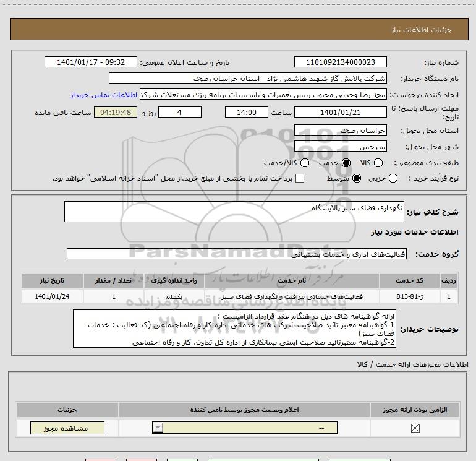
Task: Click the تاریخ نیاز column header
Action: (x=52, y=280)
